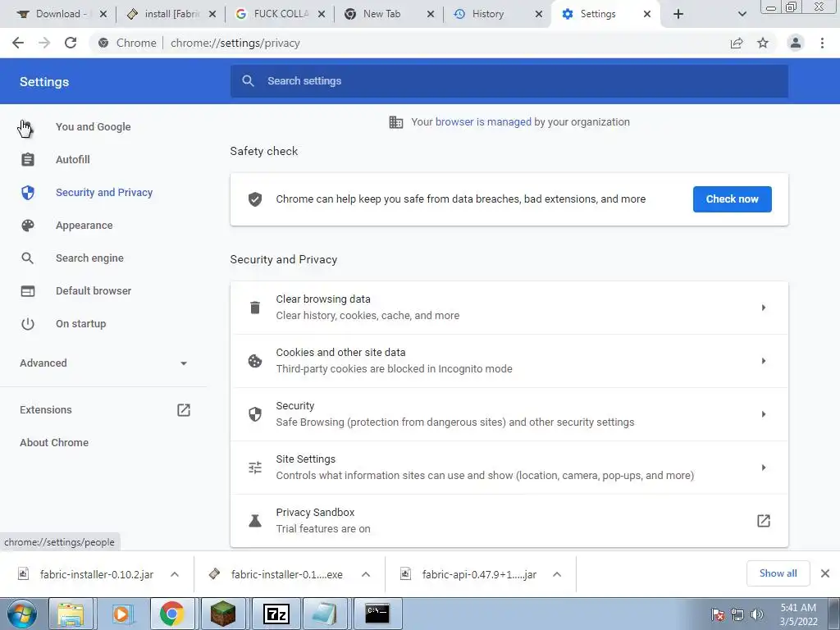Screen dimensions: 840x630
Task: Open the Windows Start menu
Action: 22,614
